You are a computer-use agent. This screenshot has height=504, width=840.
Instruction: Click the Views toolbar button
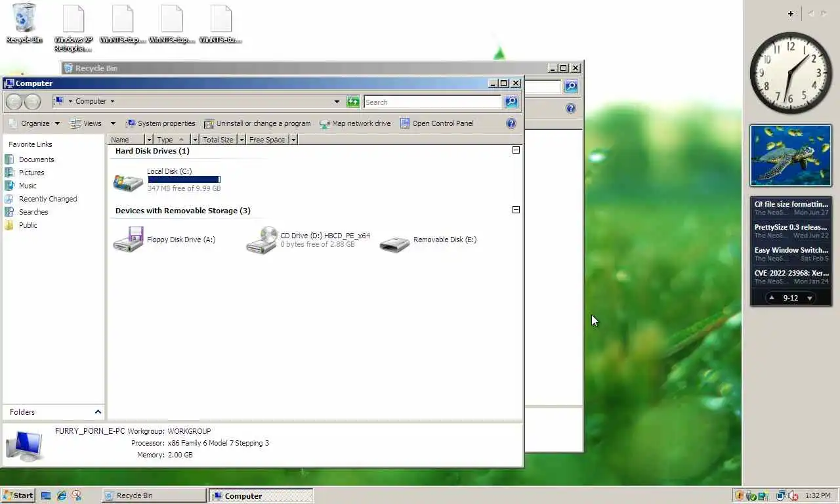[87, 123]
